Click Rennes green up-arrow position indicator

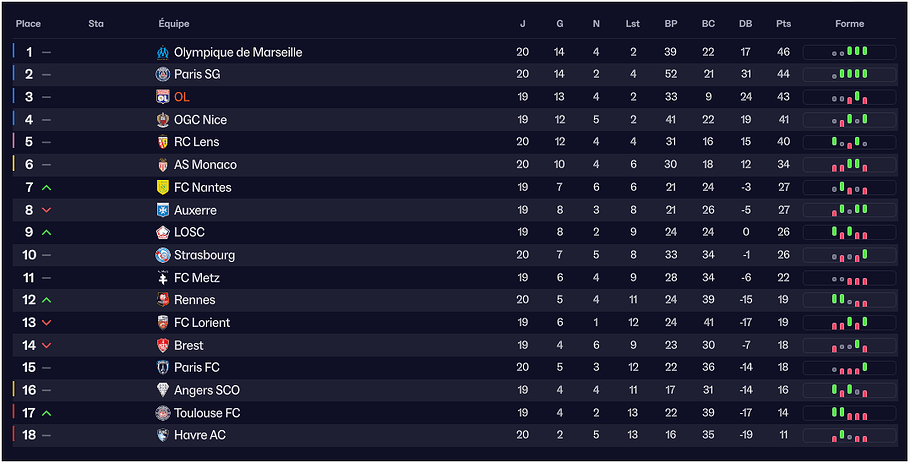click(47, 300)
